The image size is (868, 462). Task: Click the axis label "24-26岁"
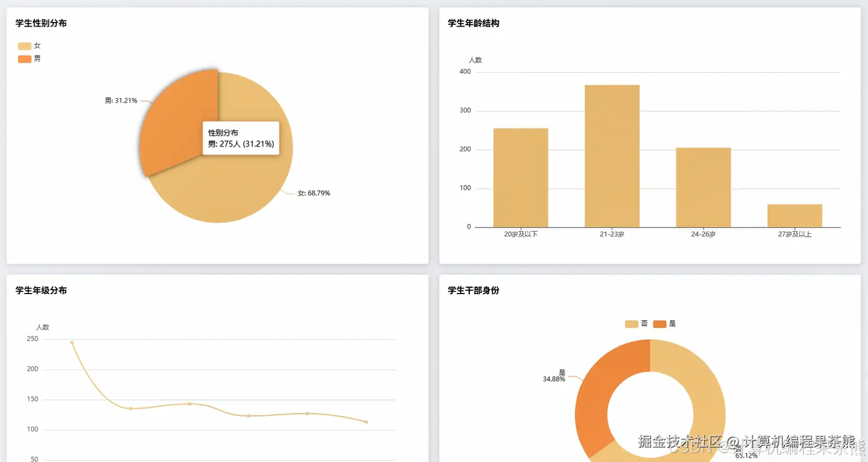(703, 234)
